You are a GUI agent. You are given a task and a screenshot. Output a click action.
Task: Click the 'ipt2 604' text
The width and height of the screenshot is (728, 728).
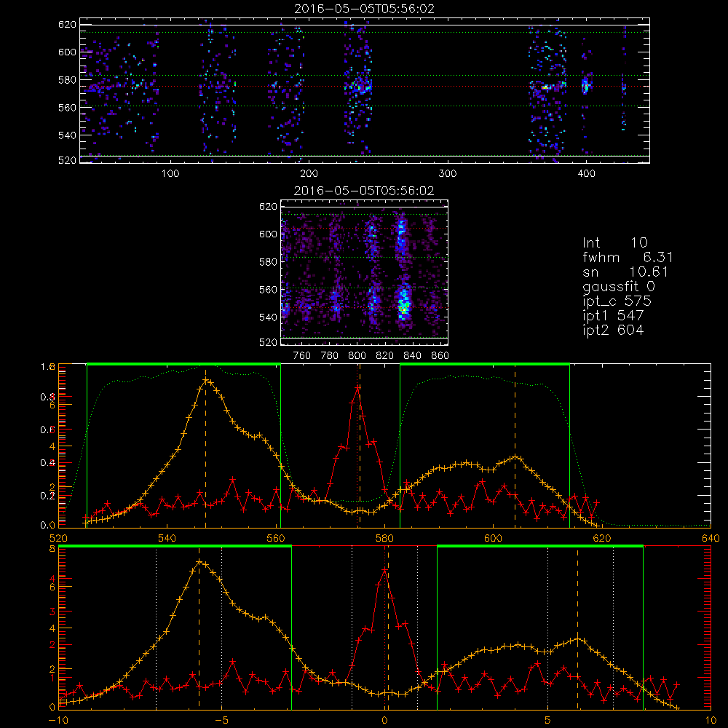click(613, 330)
